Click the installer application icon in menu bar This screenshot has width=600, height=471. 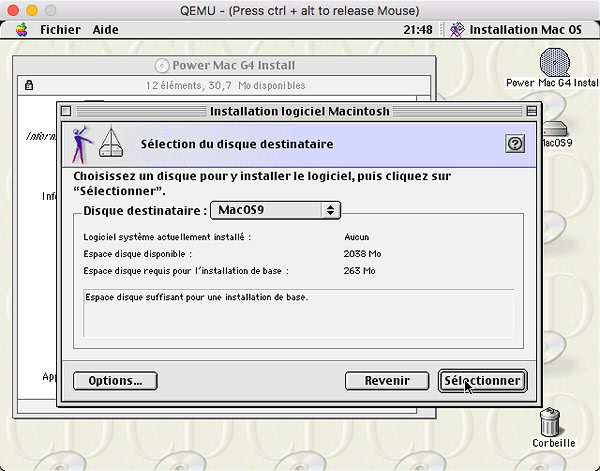point(457,30)
